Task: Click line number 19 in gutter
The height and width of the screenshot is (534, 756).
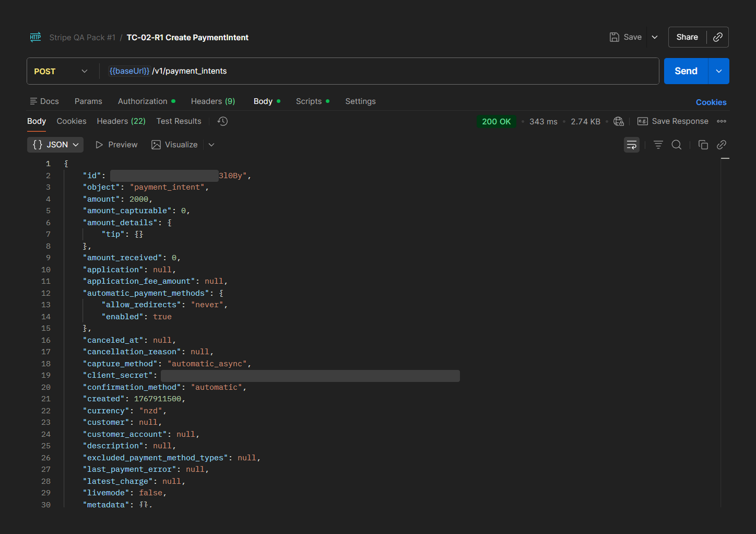Action: pyautogui.click(x=46, y=375)
